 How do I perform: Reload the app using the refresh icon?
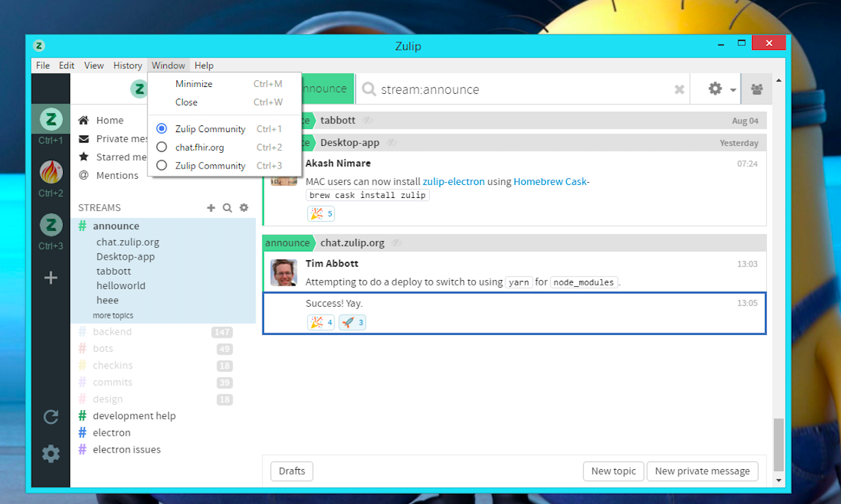point(51,417)
